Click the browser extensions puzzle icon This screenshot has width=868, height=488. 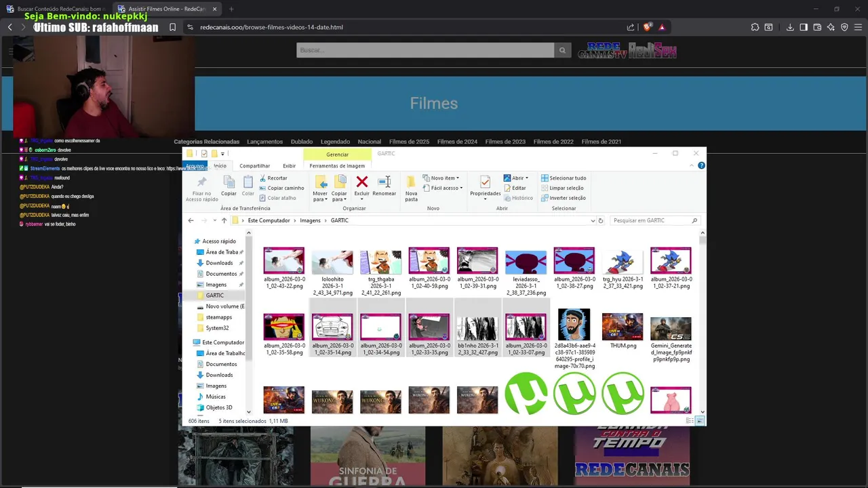[755, 27]
